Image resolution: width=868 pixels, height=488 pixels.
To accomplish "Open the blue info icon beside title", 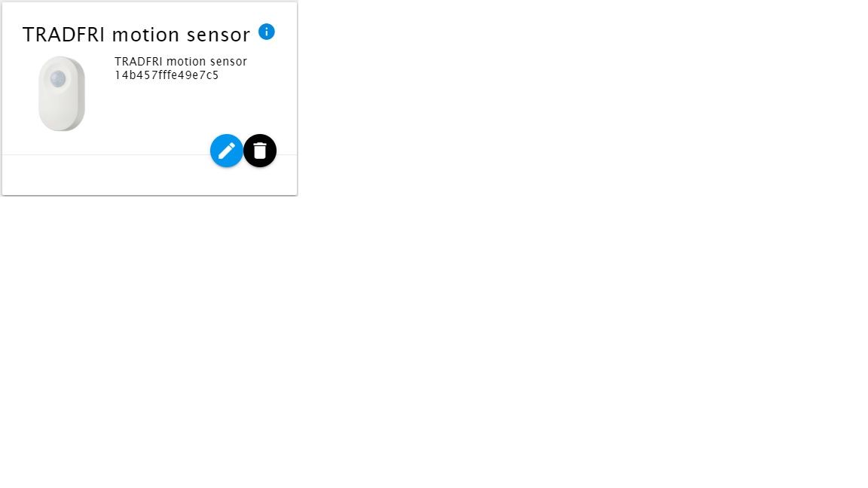I will coord(266,32).
